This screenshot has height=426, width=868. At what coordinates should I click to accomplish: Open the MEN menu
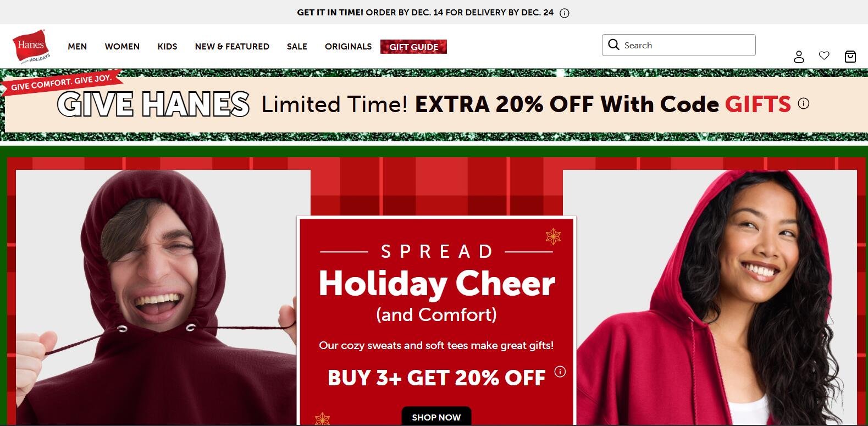click(78, 47)
